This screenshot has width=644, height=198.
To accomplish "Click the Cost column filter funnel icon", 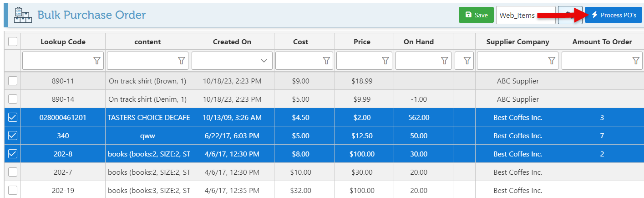I will point(326,61).
